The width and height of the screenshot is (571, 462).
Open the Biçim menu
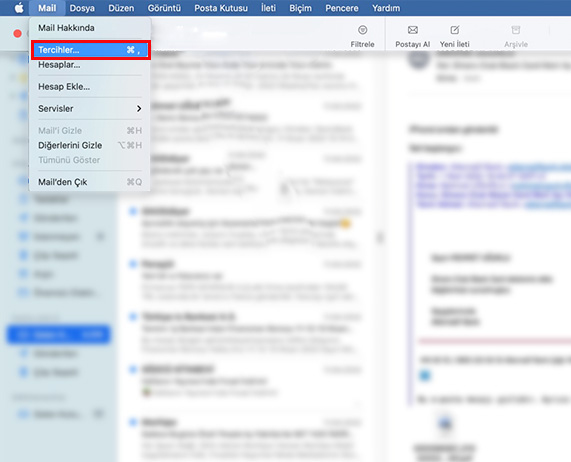pyautogui.click(x=300, y=8)
